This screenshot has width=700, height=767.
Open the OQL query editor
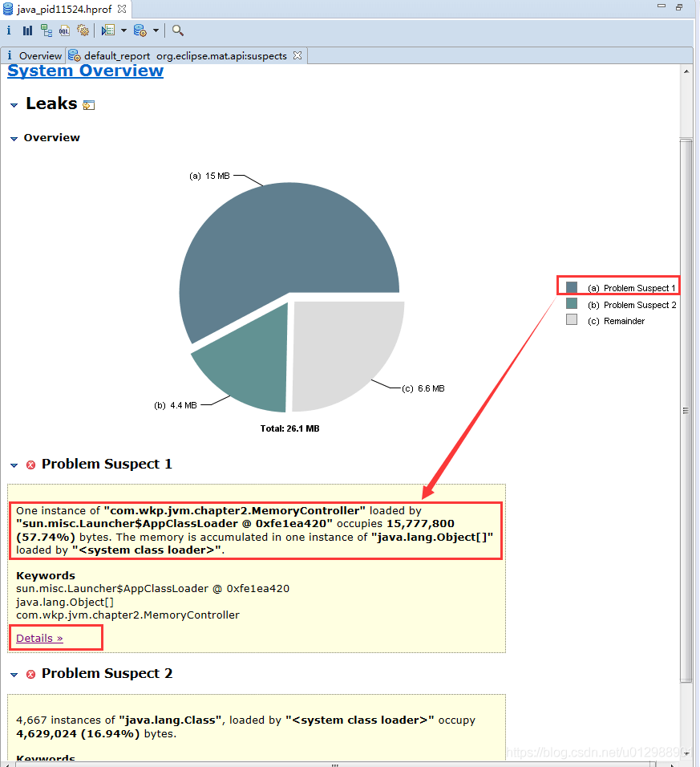pos(64,30)
